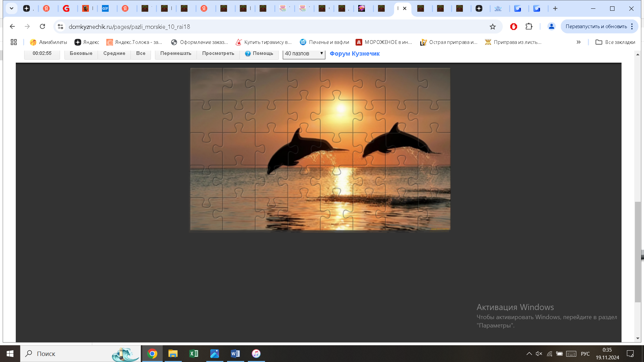Open the notification center icon
The image size is (644, 362).
coord(630,354)
